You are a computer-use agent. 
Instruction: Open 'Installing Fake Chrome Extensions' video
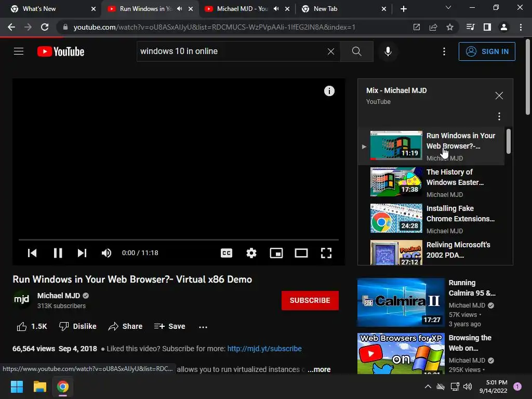tap(431, 219)
